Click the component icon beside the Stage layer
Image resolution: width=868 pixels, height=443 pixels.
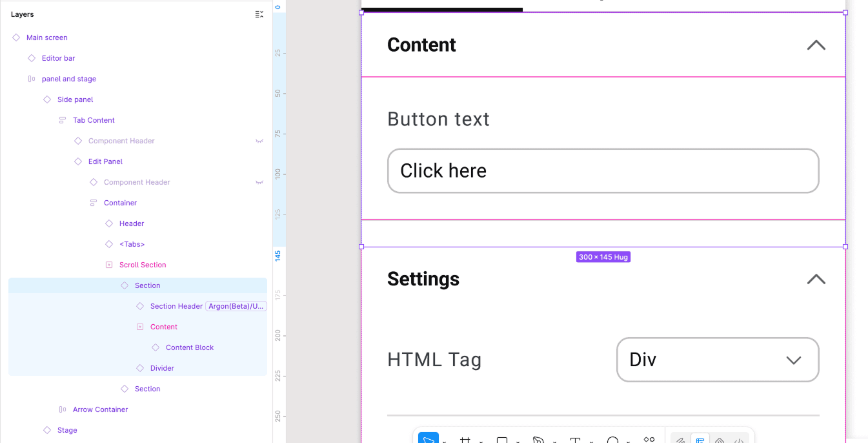click(x=47, y=430)
